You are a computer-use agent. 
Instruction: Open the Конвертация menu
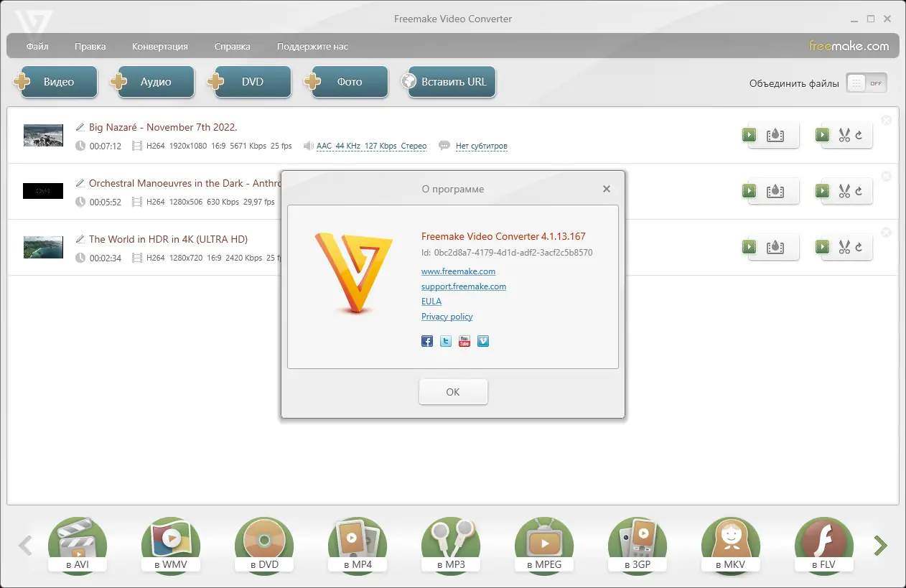point(160,47)
